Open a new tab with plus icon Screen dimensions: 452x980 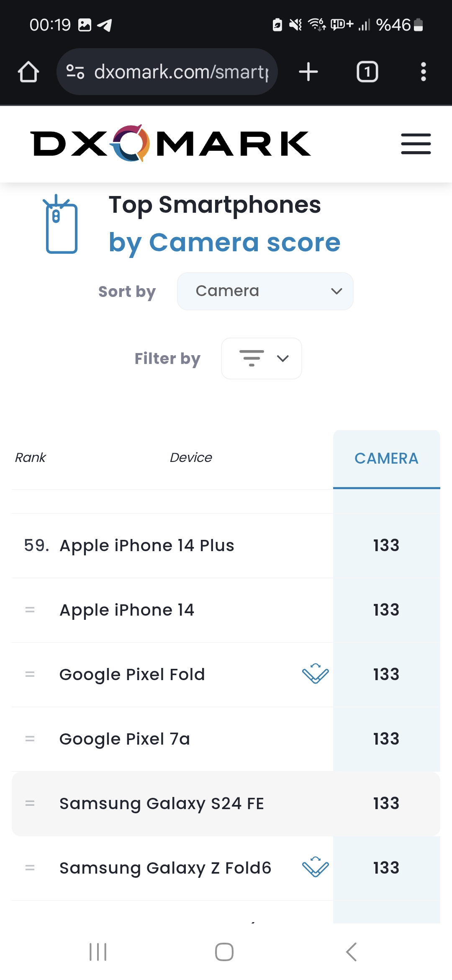tap(308, 72)
